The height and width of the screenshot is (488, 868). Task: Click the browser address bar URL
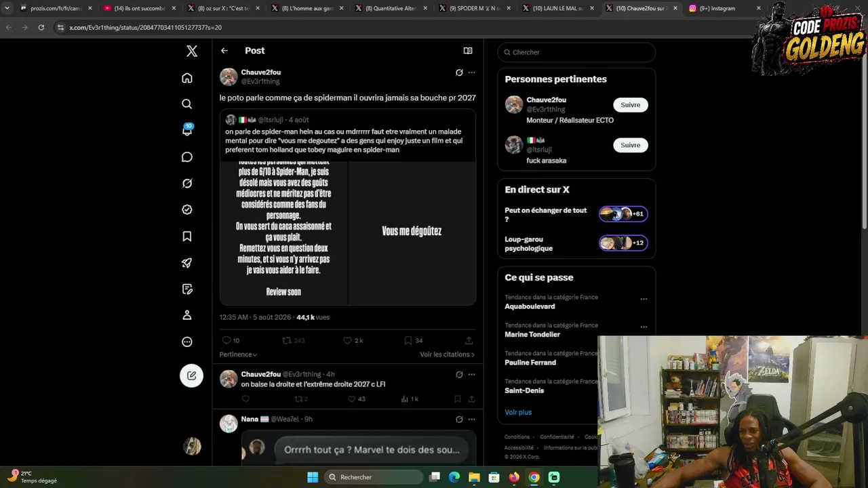[x=146, y=27]
